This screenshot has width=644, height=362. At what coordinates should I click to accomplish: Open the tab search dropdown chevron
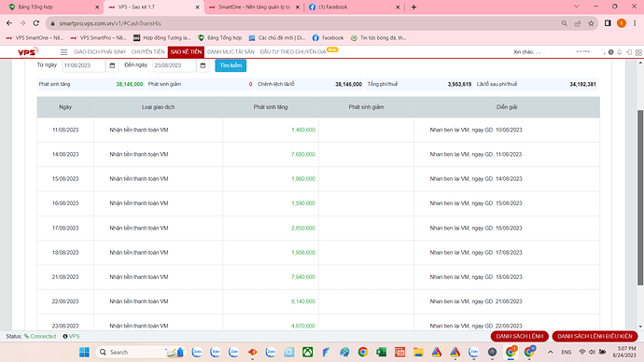coord(577,7)
